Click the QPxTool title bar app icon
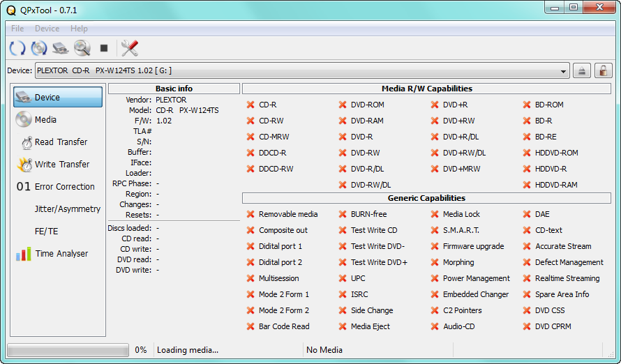 click(x=11, y=10)
